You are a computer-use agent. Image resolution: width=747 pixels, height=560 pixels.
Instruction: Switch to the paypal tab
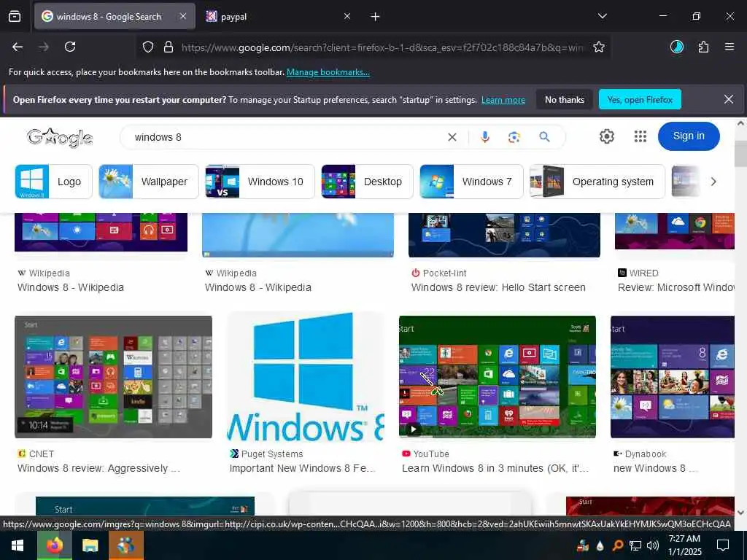278,16
